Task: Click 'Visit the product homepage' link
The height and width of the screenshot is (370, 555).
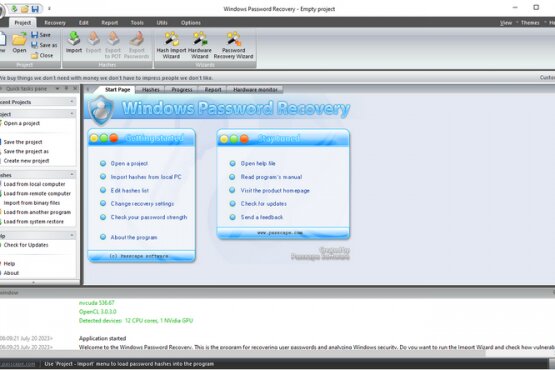Action: (275, 190)
